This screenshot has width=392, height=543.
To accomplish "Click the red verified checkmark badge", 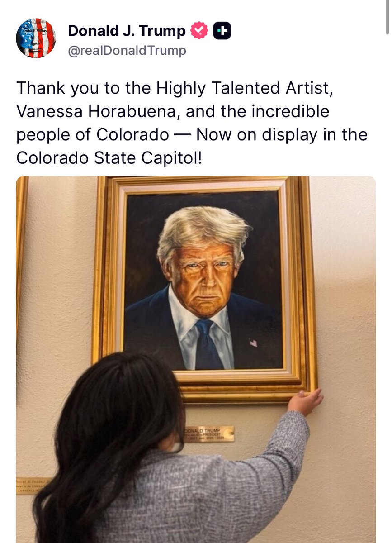I will [199, 31].
